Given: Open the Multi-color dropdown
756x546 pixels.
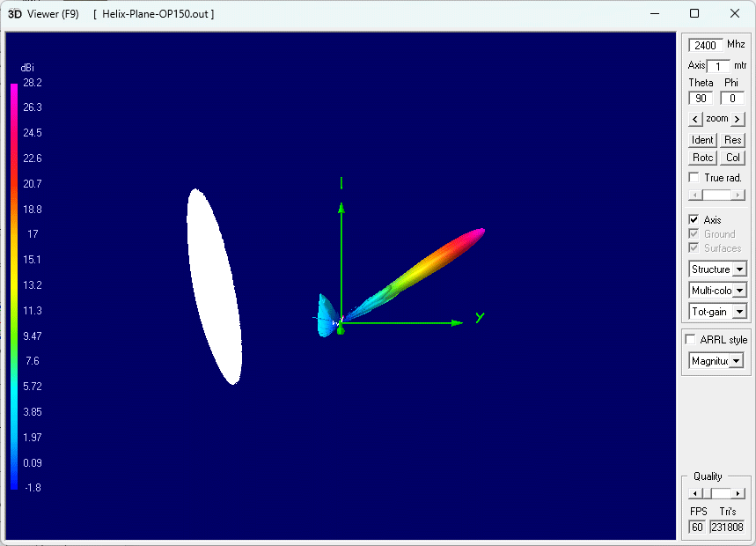Looking at the screenshot, I should click(740, 290).
